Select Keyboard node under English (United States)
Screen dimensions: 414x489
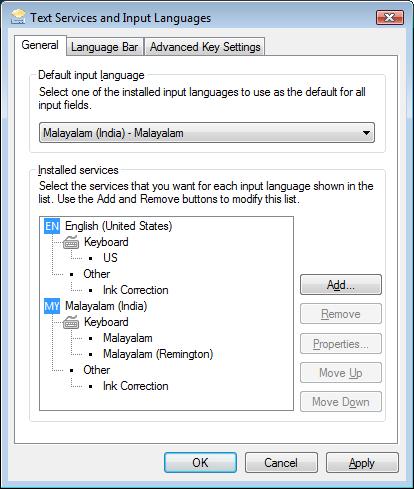tap(106, 242)
